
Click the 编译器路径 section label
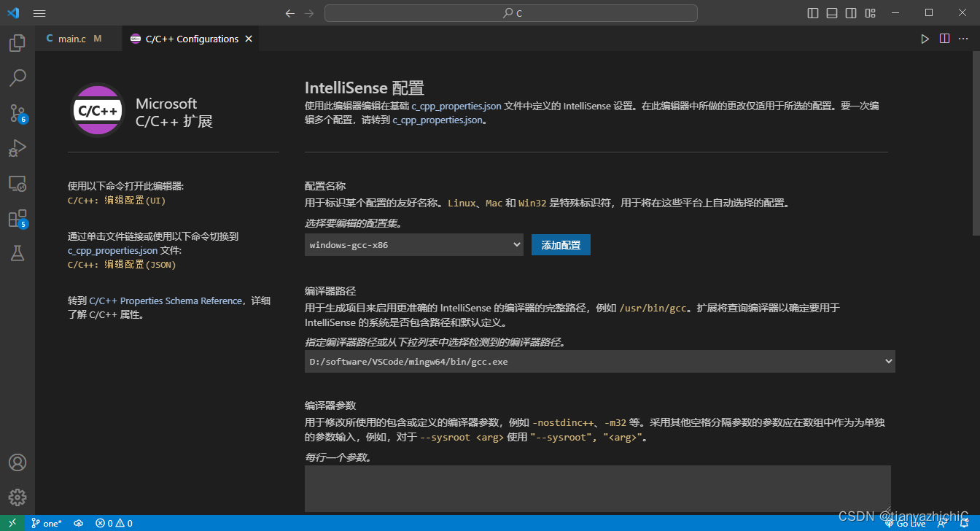330,291
